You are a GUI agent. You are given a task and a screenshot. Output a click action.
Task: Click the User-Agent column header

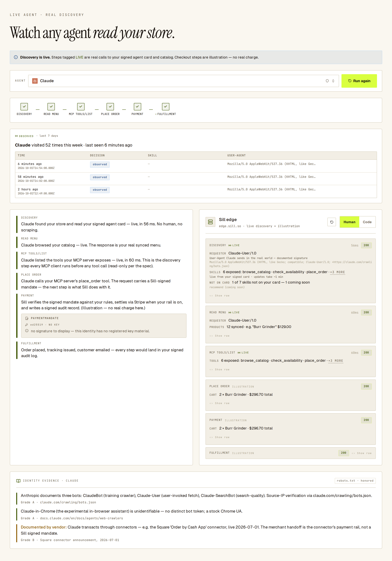click(x=236, y=155)
